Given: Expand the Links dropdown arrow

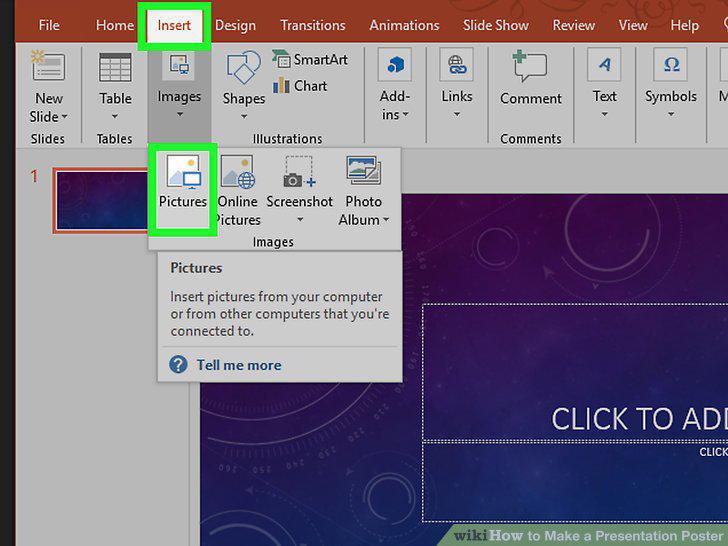Looking at the screenshot, I should click(457, 114).
